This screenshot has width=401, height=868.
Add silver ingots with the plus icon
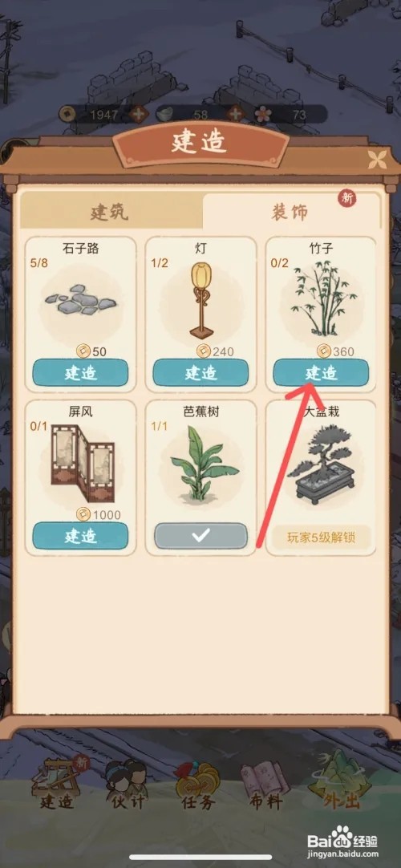[235, 114]
